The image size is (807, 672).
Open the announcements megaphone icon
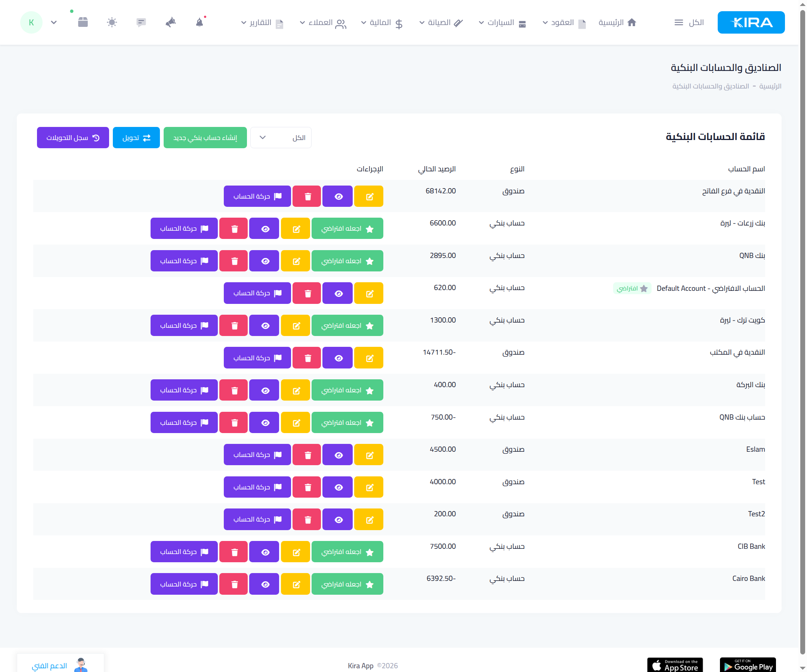171,22
